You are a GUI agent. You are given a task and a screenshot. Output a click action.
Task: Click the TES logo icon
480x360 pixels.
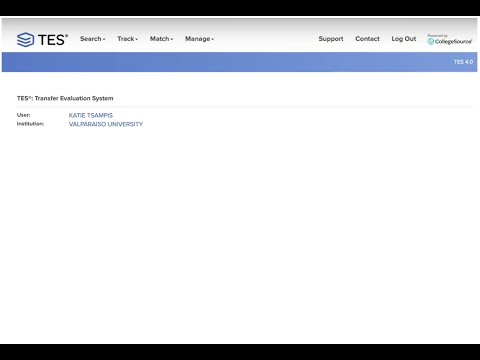[x=26, y=40]
